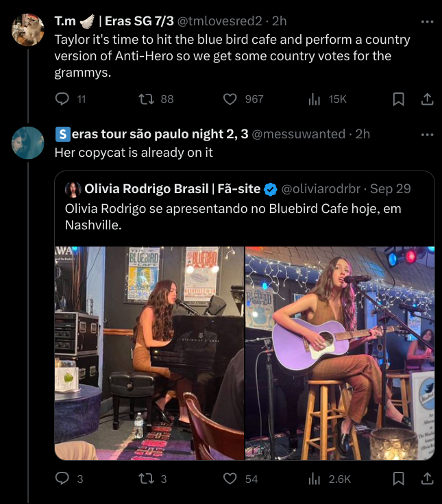This screenshot has width=442, height=504.
Task: Reply to the Taylor blue bird cafe tweet
Action: (x=62, y=99)
